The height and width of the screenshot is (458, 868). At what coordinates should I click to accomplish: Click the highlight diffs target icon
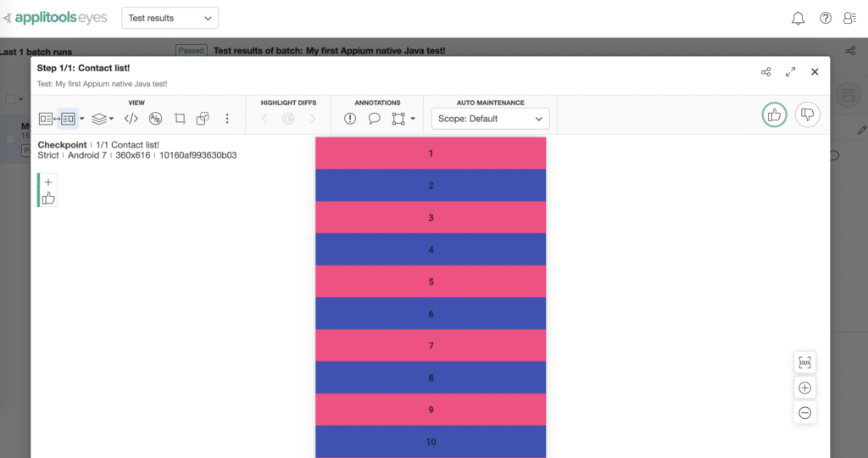[288, 119]
